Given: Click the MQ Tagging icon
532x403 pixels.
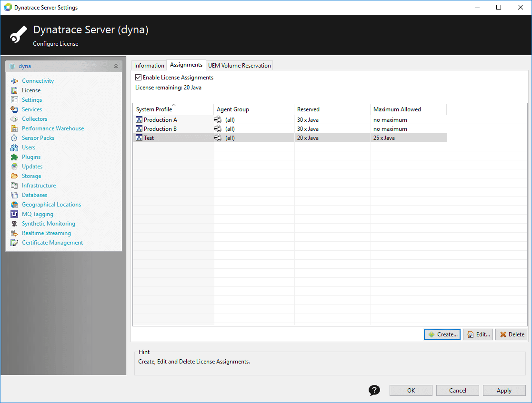Looking at the screenshot, I should click(14, 214).
